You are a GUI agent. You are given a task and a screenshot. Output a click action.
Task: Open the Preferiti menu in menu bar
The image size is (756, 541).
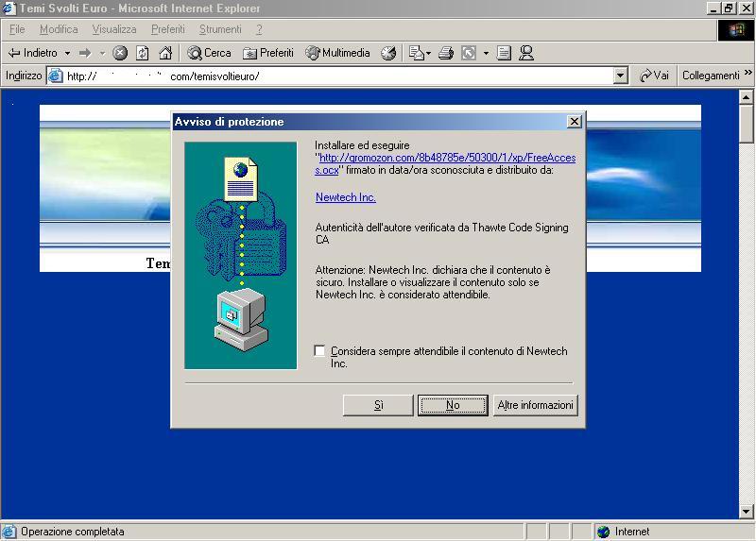click(x=168, y=29)
